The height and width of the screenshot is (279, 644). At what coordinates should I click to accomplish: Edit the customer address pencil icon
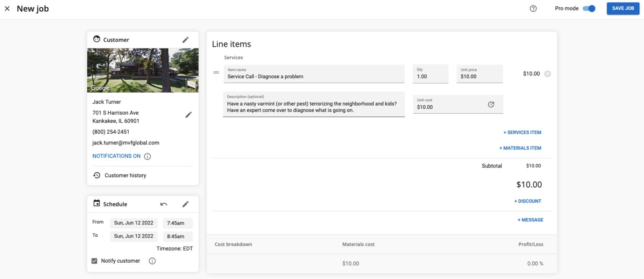[x=188, y=115]
